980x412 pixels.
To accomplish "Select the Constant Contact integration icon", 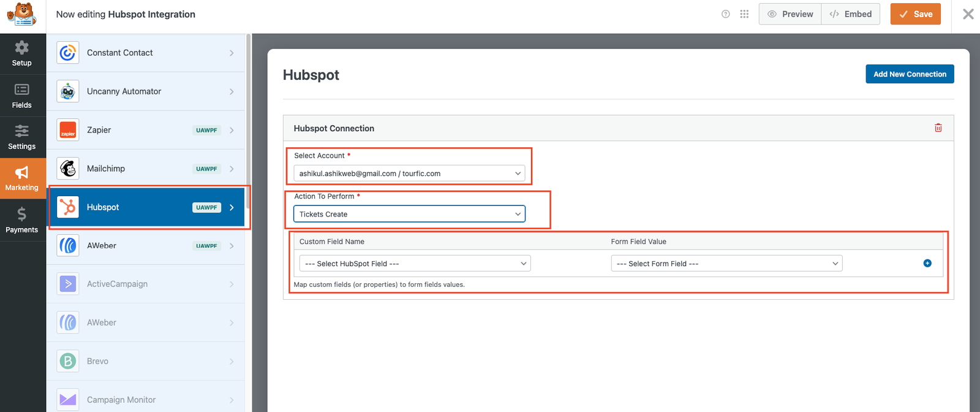I will pyautogui.click(x=68, y=53).
